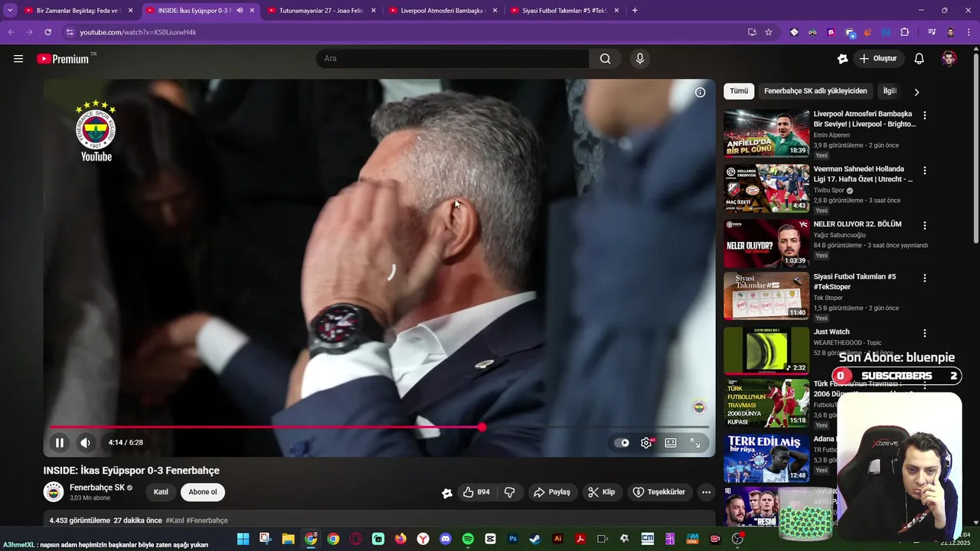Click the magnifier search button

tap(606, 58)
